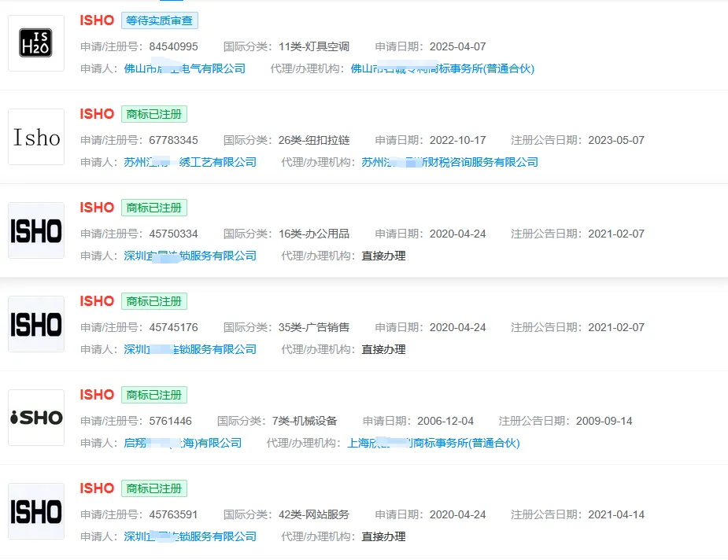Click the announcement date 2023-05-07
This screenshot has width=728, height=560.
pyautogui.click(x=616, y=140)
